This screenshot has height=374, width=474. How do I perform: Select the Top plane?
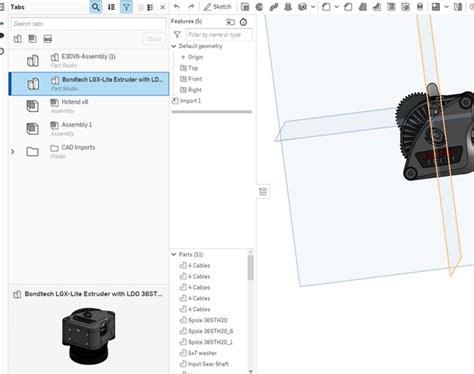coord(189,68)
